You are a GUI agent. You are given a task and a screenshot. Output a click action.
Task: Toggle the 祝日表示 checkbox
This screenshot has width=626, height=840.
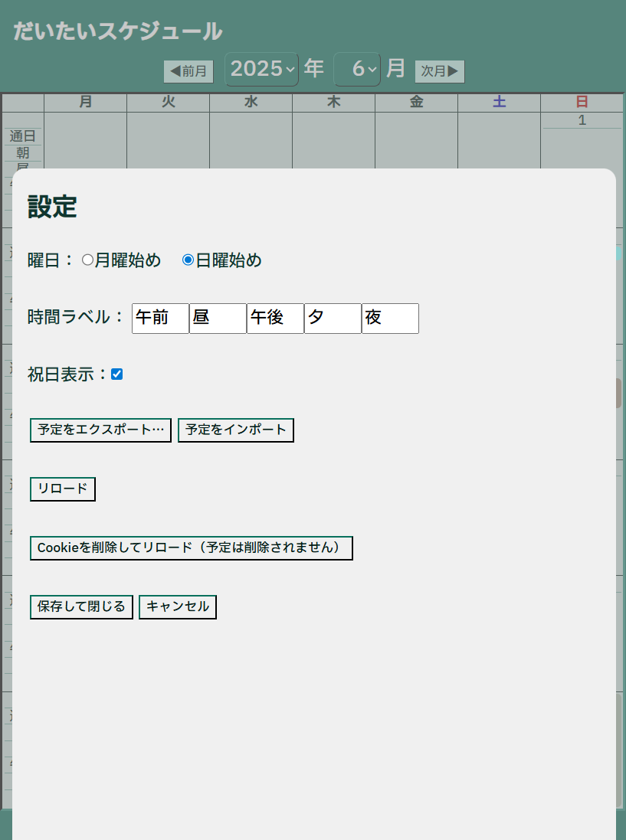click(116, 374)
